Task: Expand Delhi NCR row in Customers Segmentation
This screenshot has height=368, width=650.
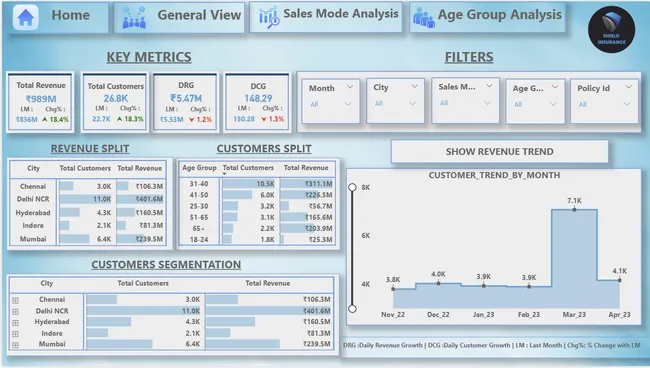Action: [x=15, y=312]
